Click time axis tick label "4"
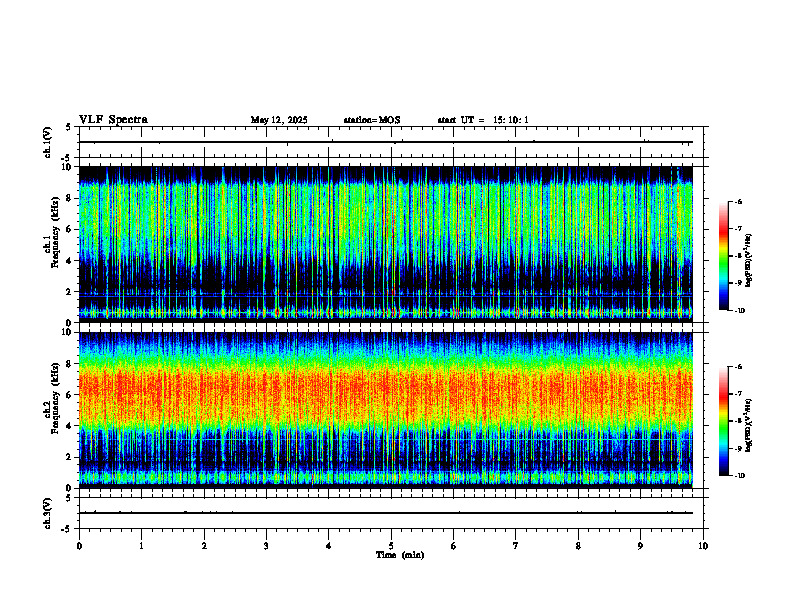Image resolution: width=792 pixels, height=612 pixels. coord(328,546)
